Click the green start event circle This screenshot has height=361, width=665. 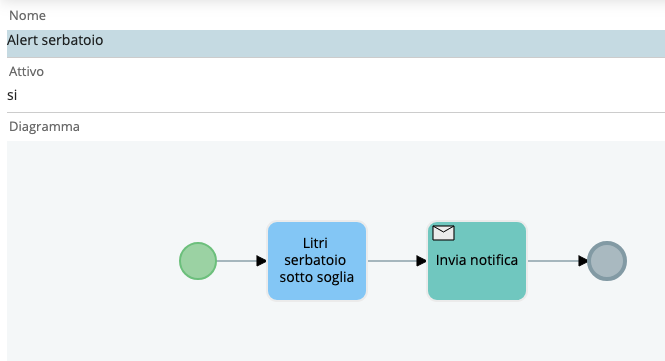(198, 261)
